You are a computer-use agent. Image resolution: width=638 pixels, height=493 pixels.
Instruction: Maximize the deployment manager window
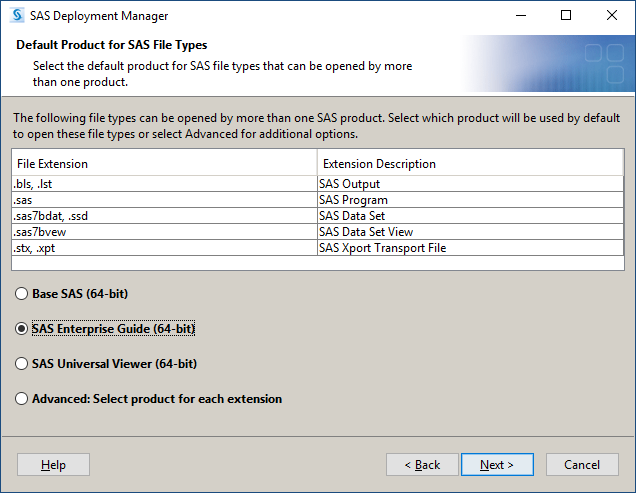tap(566, 16)
